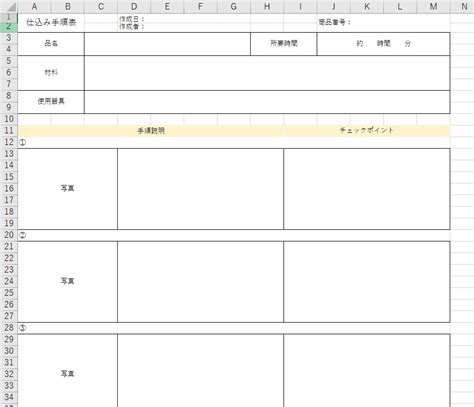Select column N header

pyautogui.click(x=462, y=7)
